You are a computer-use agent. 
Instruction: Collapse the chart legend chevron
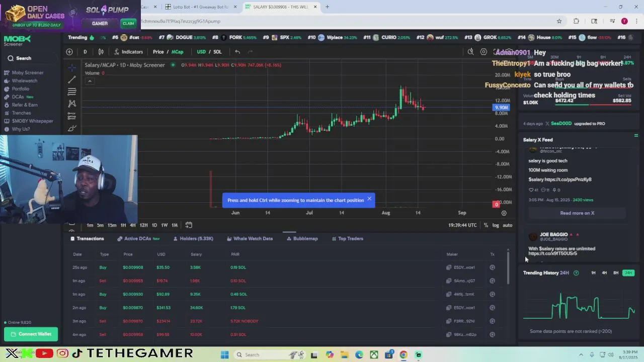(x=90, y=81)
